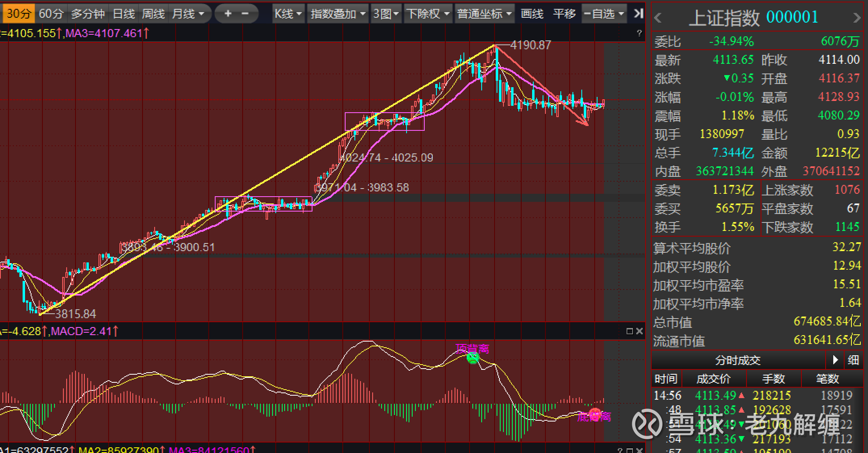The height and width of the screenshot is (453, 868).
Task: Close the MACD indicator panel
Action: pos(639,331)
